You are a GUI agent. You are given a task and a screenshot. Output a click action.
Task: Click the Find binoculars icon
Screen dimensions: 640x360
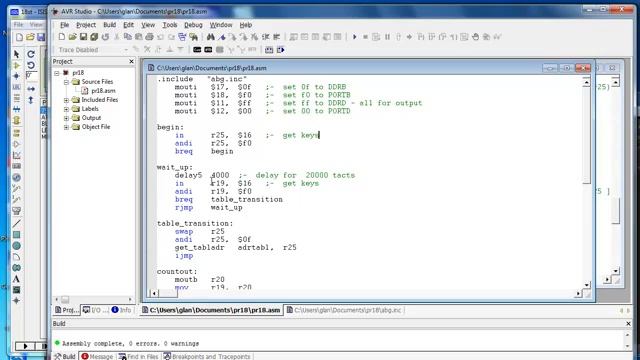(211, 37)
